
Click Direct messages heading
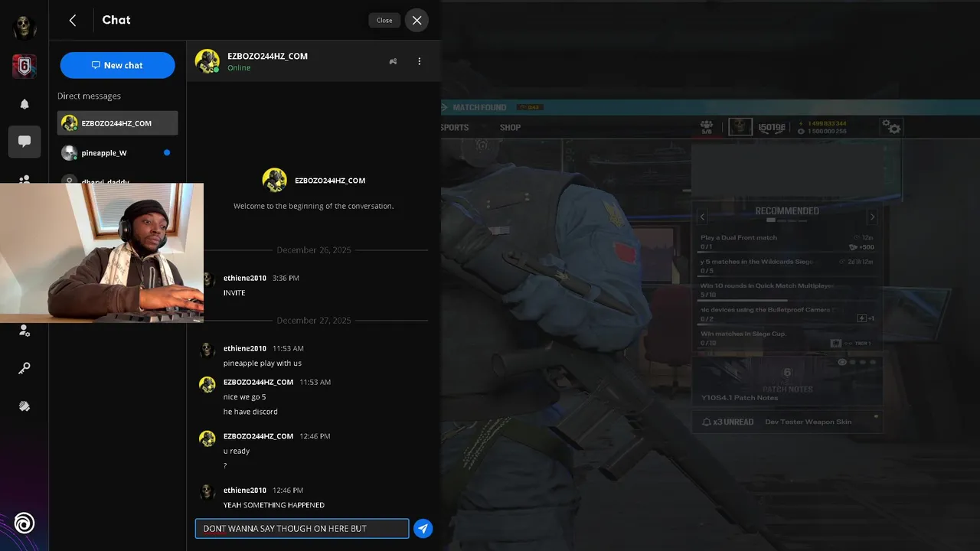[x=89, y=96]
